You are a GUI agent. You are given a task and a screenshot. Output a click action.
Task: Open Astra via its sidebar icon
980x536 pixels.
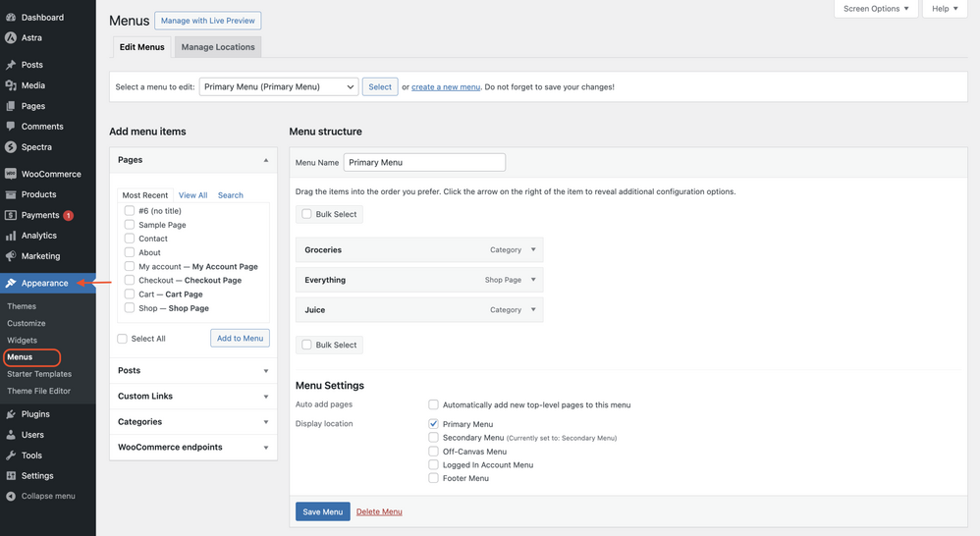[11, 38]
